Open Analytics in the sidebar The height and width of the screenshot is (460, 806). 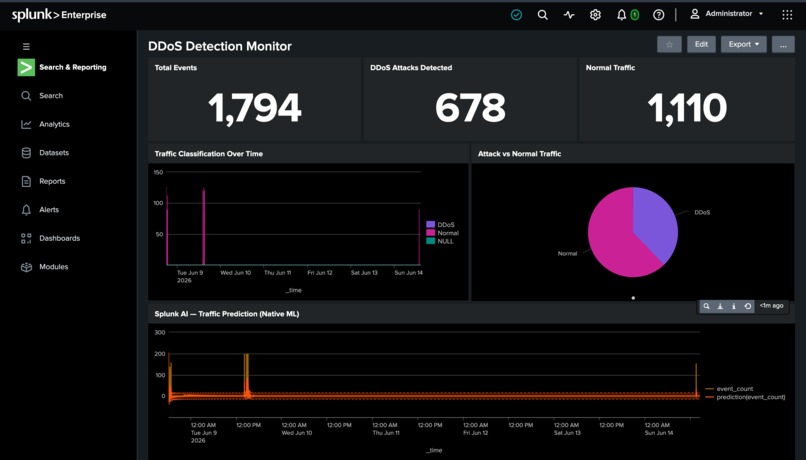pyautogui.click(x=54, y=124)
